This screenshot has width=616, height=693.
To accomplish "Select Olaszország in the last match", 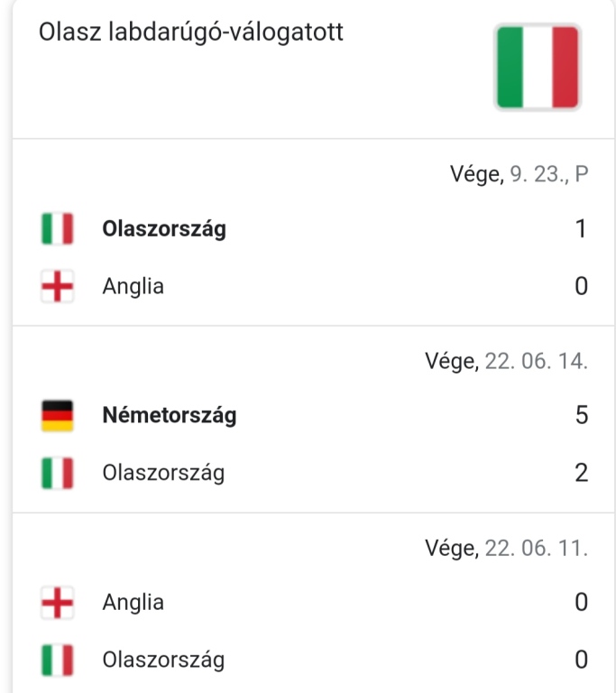I will (x=163, y=660).
